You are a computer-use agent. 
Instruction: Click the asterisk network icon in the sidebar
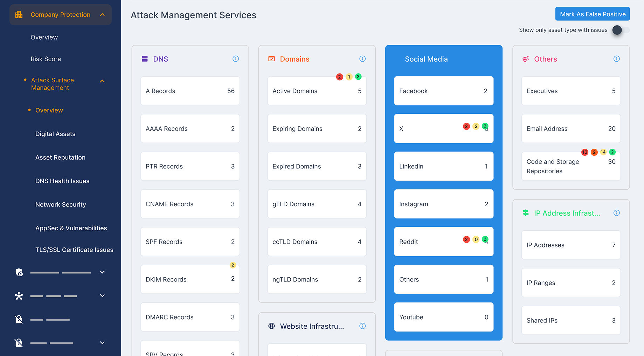coord(19,296)
